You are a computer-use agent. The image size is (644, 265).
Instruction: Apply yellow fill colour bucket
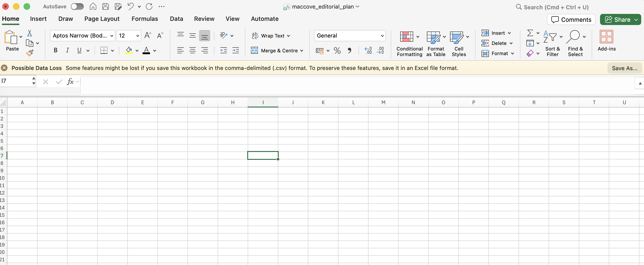129,50
